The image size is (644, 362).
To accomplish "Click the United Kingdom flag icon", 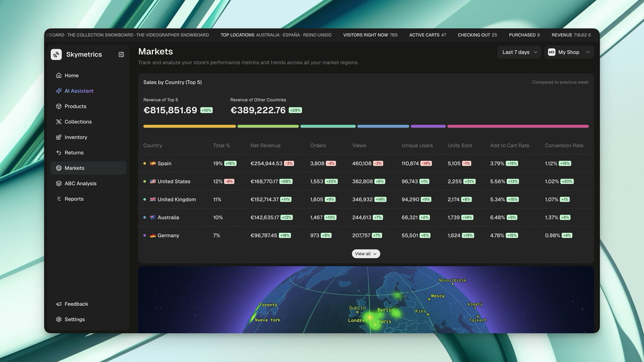I will [153, 200].
